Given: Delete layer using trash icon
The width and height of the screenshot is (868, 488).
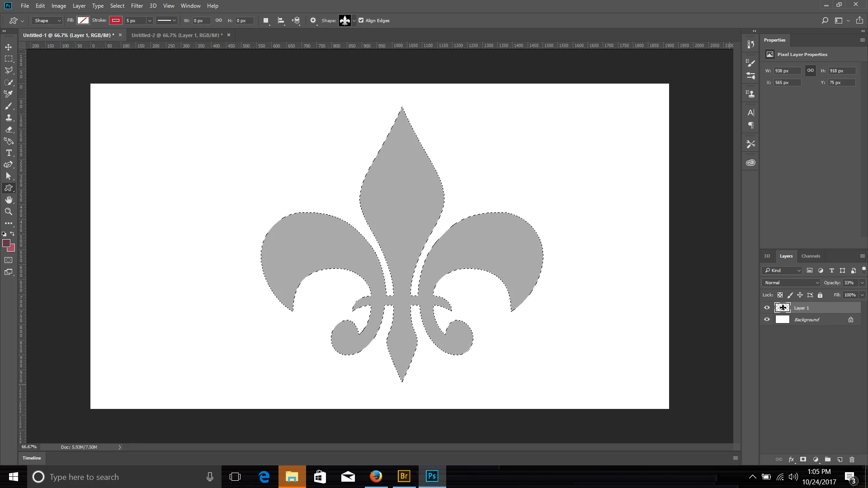Looking at the screenshot, I should (852, 460).
